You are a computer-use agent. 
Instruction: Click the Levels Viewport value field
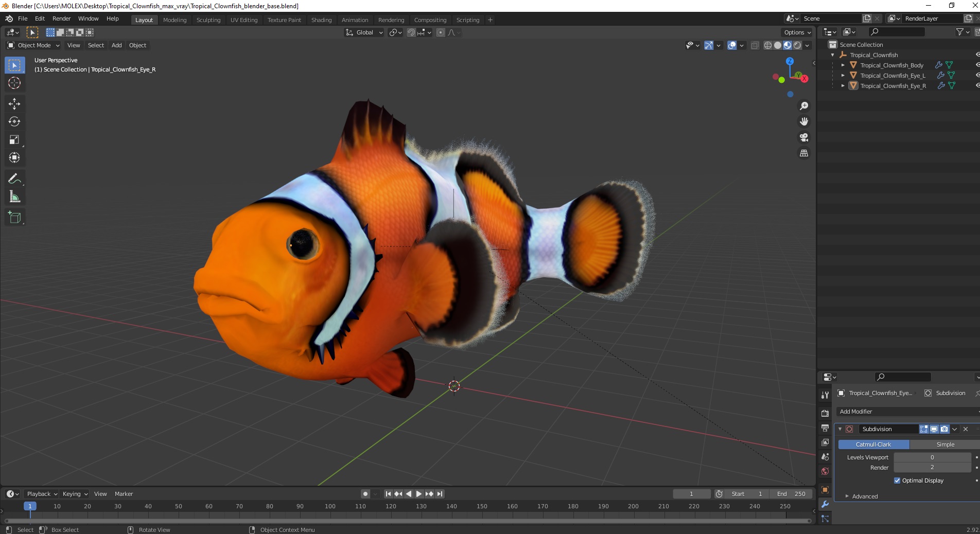point(932,457)
